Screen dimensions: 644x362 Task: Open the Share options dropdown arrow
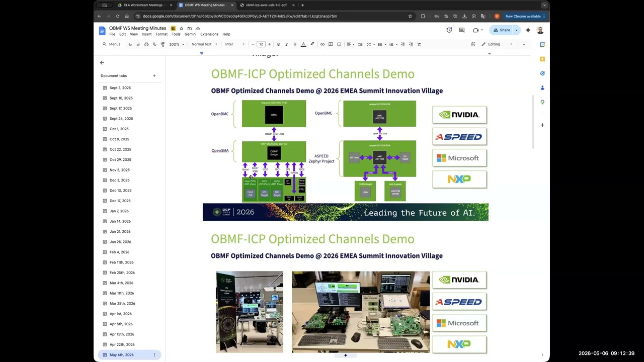click(516, 30)
